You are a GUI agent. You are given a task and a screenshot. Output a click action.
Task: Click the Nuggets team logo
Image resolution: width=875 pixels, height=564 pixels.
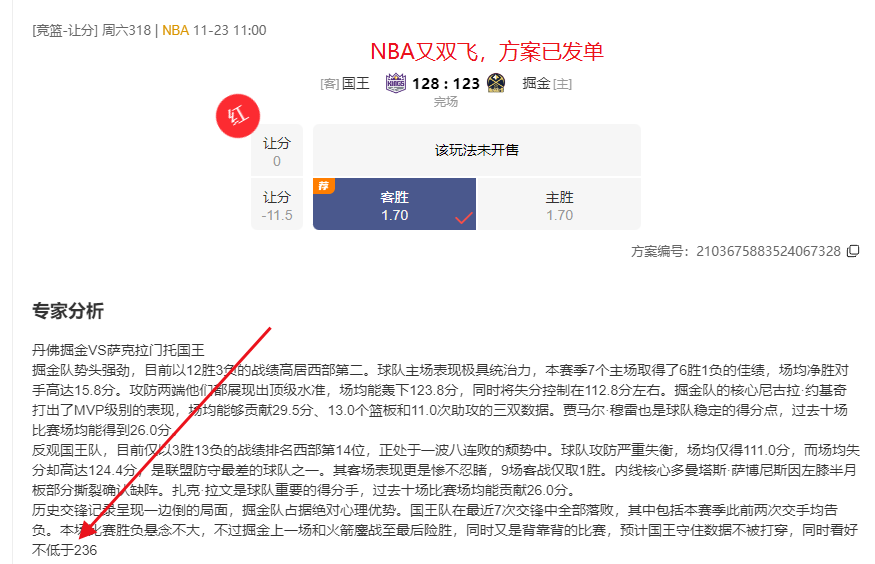[496, 84]
